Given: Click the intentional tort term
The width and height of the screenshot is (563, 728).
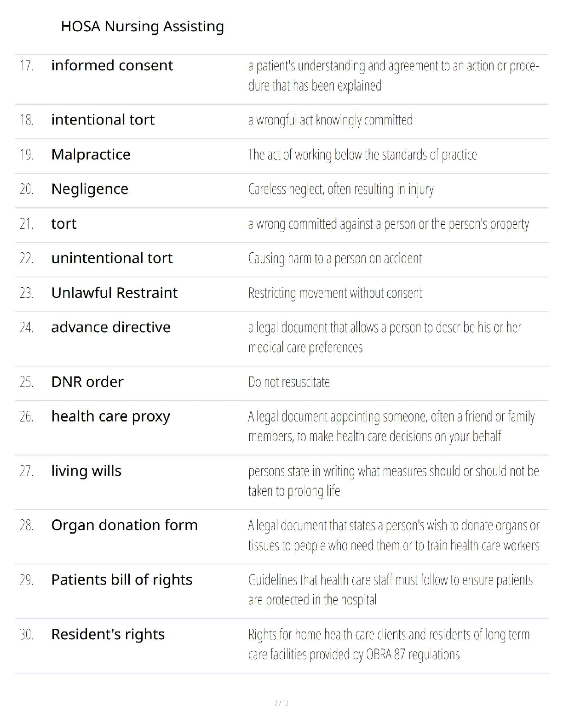Looking at the screenshot, I should coord(103,120).
